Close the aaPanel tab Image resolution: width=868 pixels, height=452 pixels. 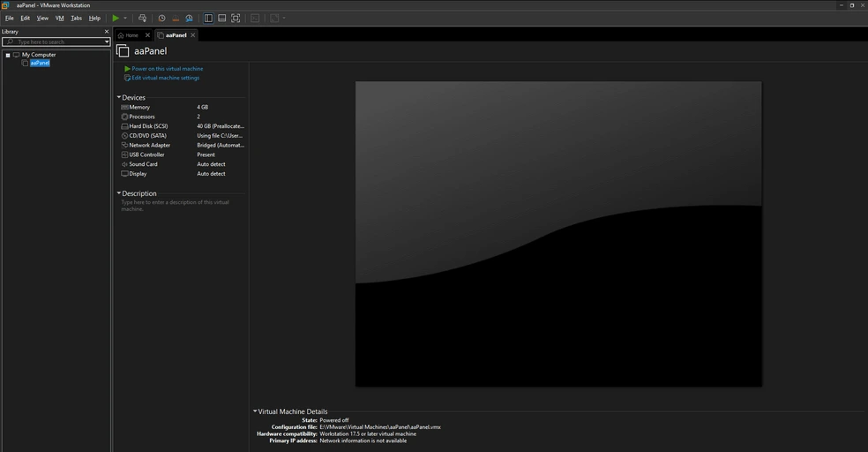pyautogui.click(x=192, y=35)
